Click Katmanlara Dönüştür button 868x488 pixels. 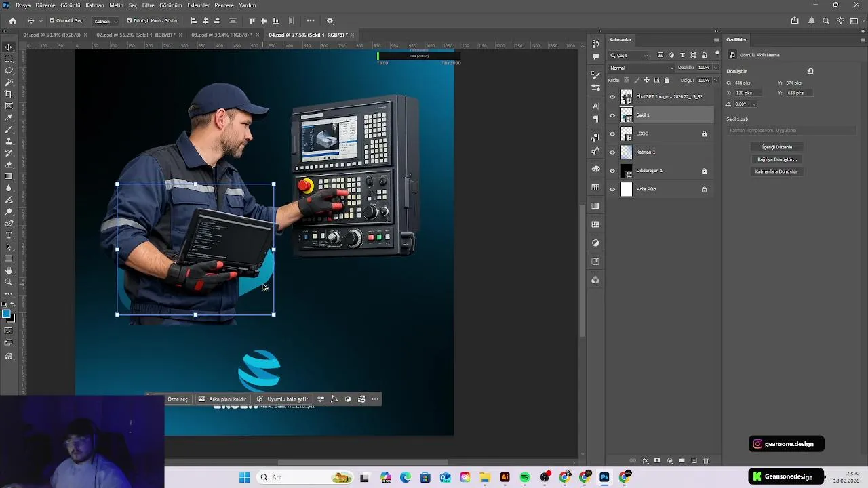[776, 171]
